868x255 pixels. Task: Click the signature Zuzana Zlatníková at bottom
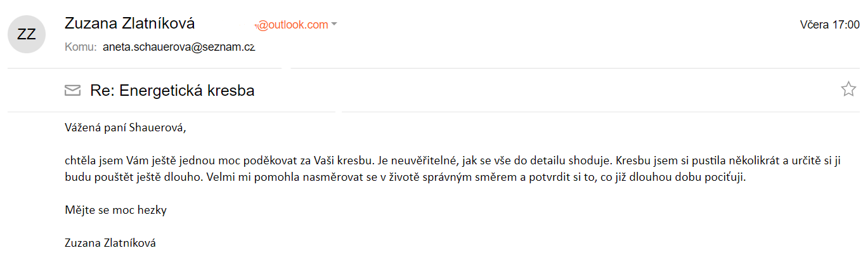[110, 243]
